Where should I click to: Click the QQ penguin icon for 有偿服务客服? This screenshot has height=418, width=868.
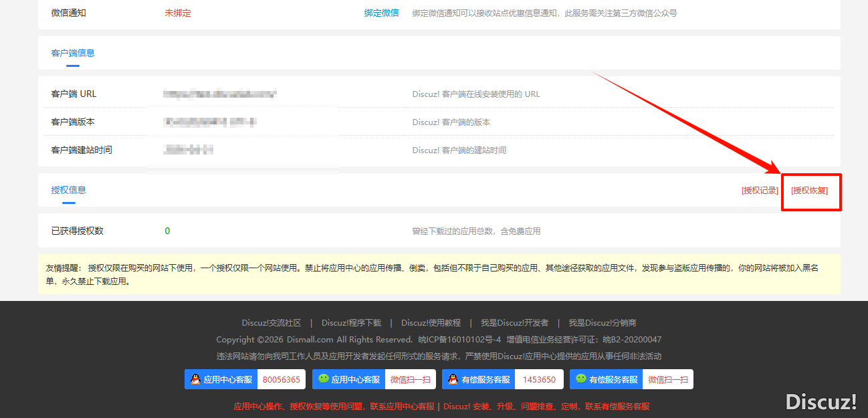click(453, 379)
